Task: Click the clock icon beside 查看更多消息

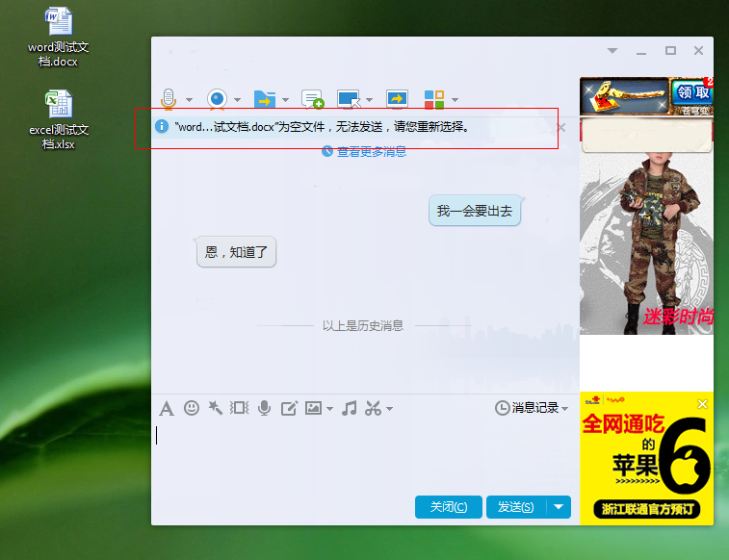Action: [327, 151]
